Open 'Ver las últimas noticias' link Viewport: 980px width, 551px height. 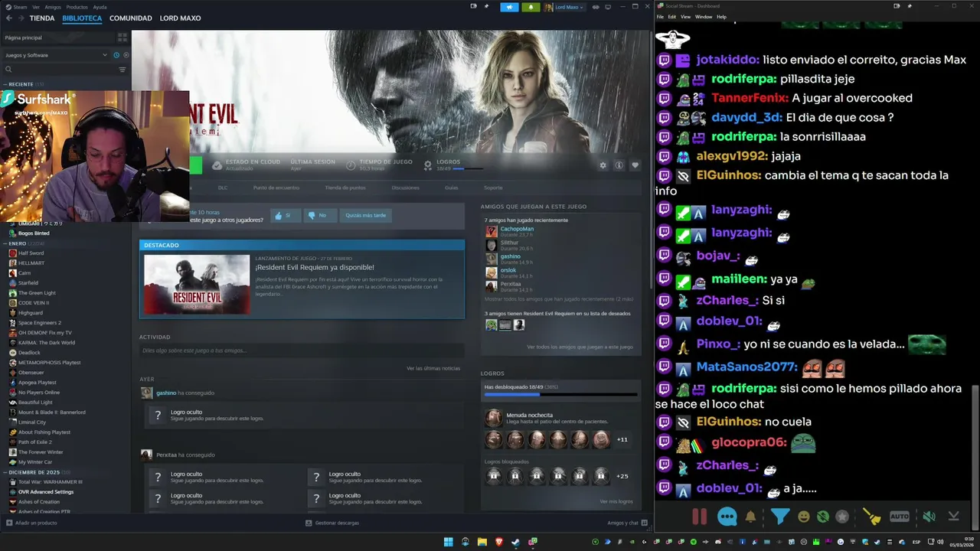[x=433, y=368]
